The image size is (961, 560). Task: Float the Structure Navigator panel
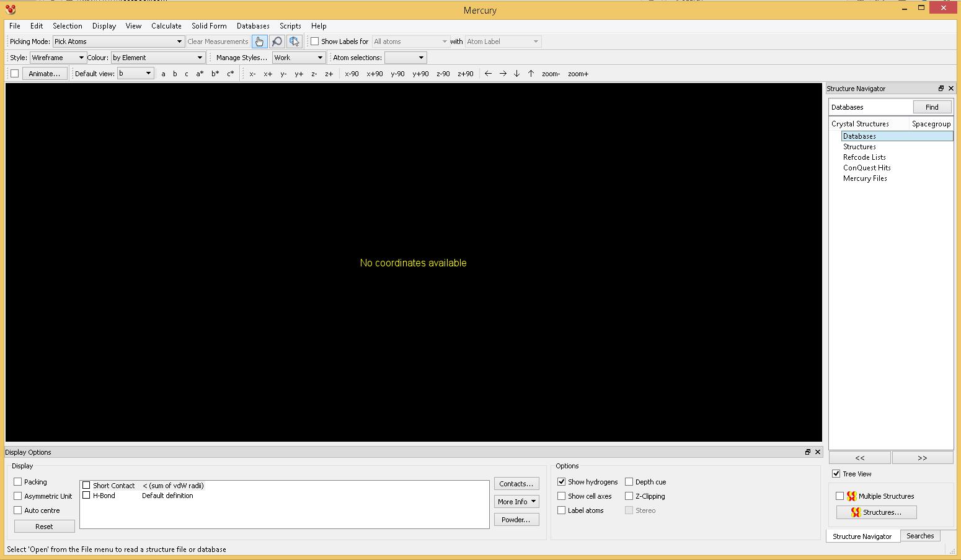pyautogui.click(x=941, y=89)
